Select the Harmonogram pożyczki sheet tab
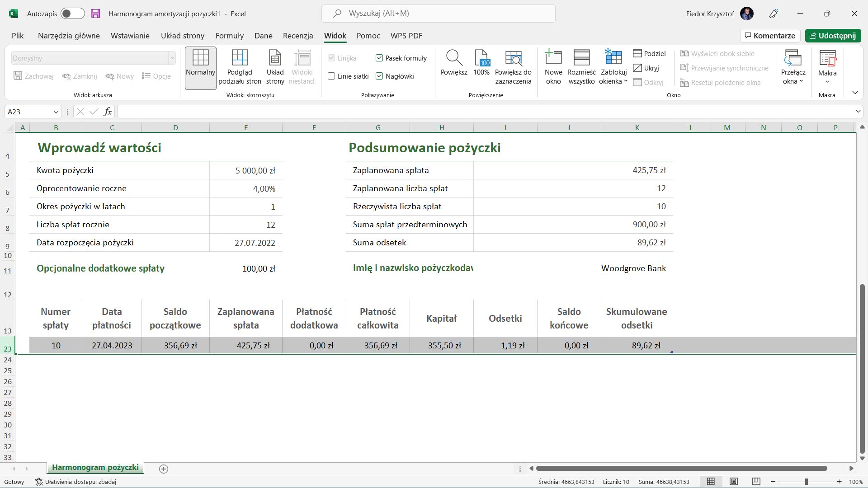The image size is (868, 488). 94,468
